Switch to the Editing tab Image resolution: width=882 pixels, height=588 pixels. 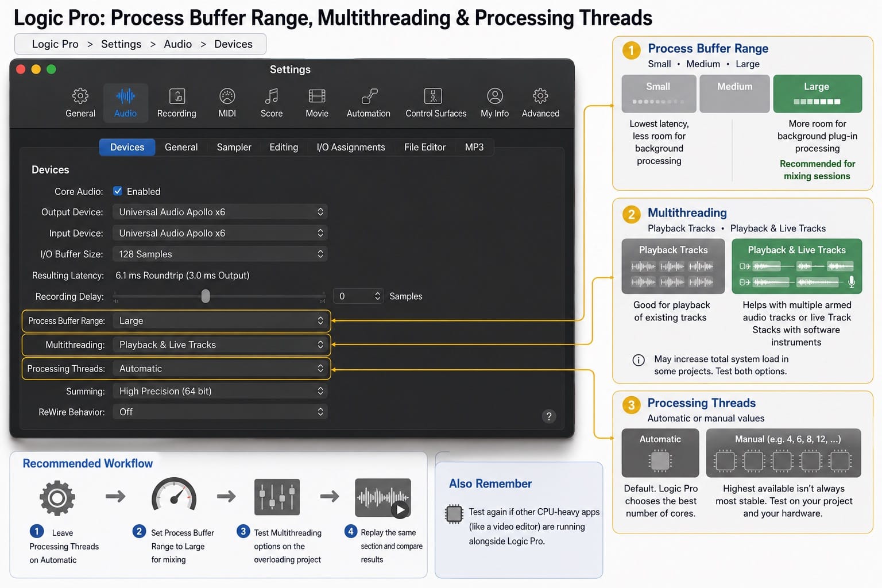(284, 147)
